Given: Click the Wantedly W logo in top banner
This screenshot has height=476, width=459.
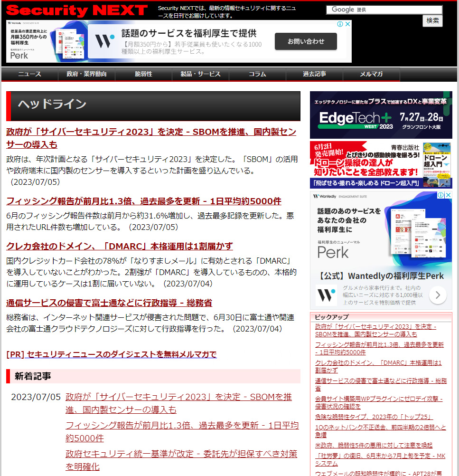Looking at the screenshot, I should tap(104, 41).
